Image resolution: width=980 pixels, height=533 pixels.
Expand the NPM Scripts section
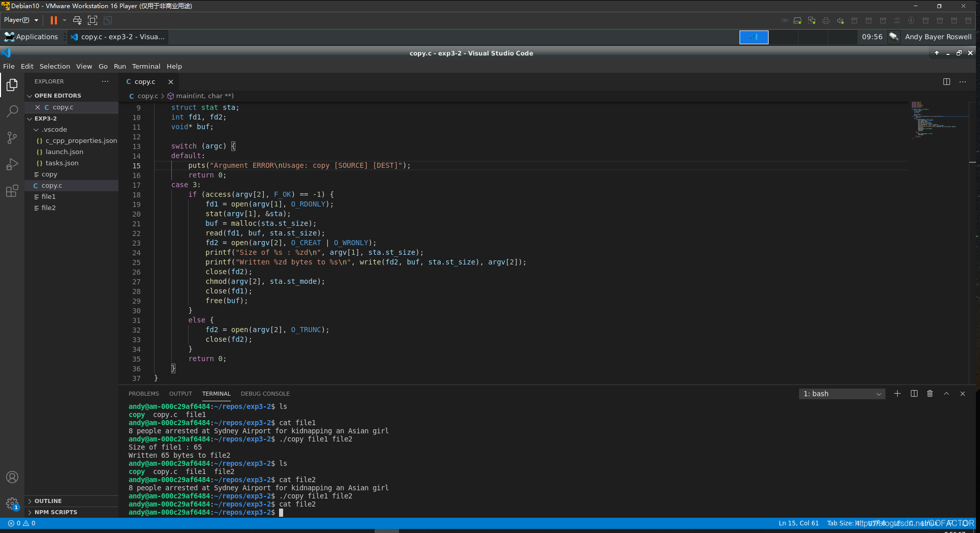[29, 513]
